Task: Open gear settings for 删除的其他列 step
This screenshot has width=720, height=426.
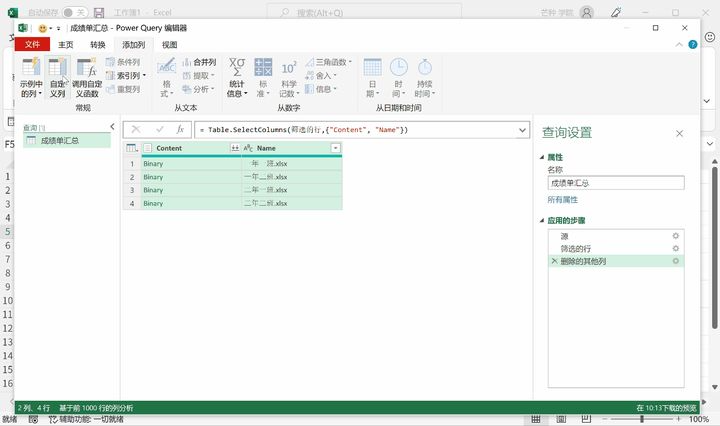Action: [675, 261]
